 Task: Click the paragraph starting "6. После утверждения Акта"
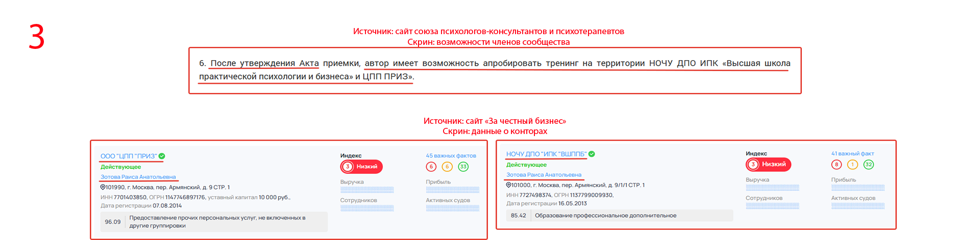coord(495,70)
